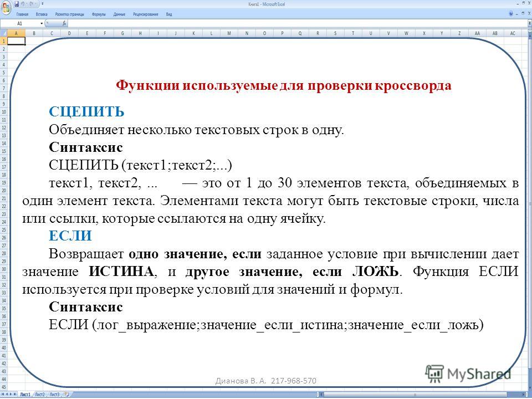This screenshot has width=532, height=399.
Task: Open Customize Quick Access Toolbar dropdown
Action: [x=43, y=4]
